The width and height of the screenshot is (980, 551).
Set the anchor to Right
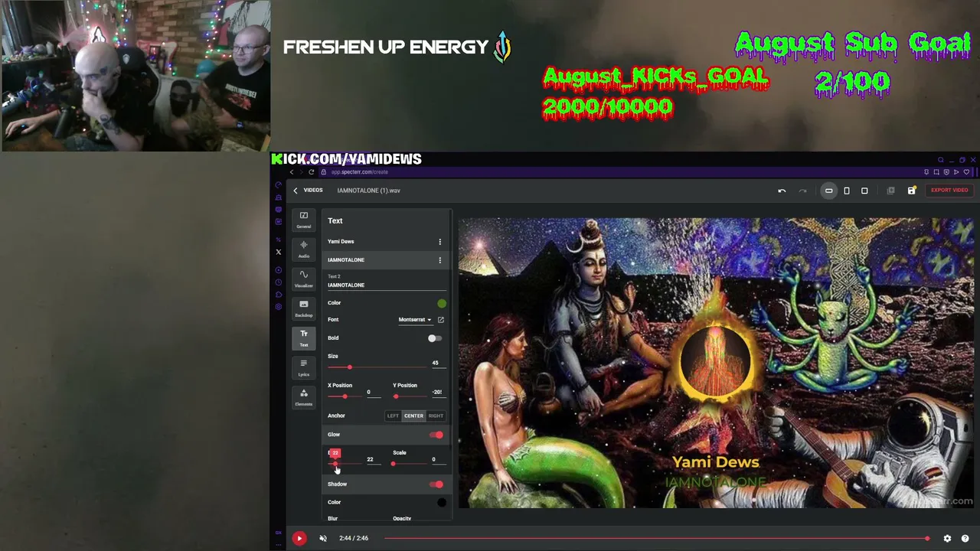(x=436, y=416)
